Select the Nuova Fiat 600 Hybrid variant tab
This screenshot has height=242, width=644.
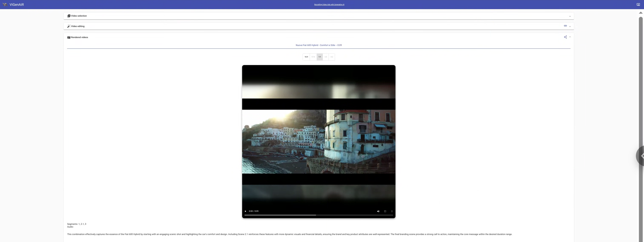(319, 45)
